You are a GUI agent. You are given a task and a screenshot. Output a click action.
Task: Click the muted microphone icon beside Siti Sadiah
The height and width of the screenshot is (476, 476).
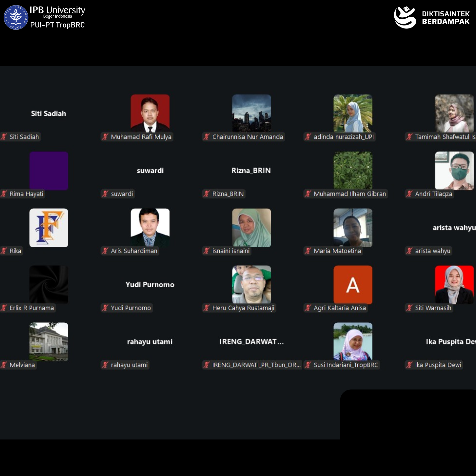click(x=4, y=137)
